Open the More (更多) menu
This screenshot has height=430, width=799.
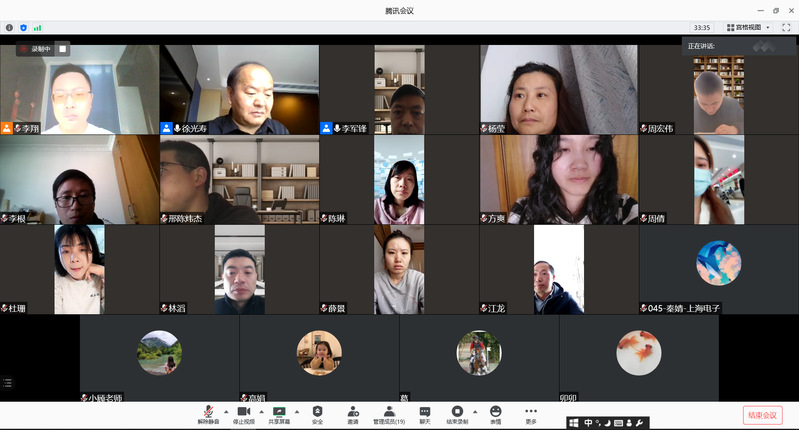tap(531, 412)
